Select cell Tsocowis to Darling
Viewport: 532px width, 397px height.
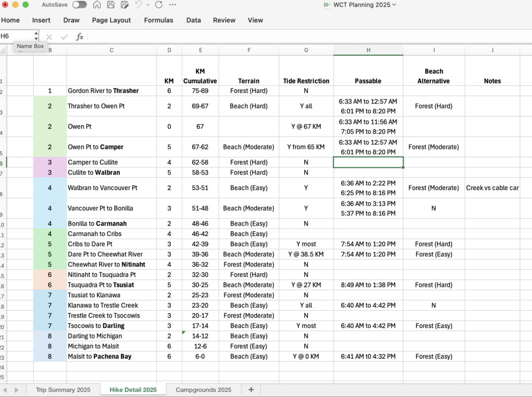point(111,326)
